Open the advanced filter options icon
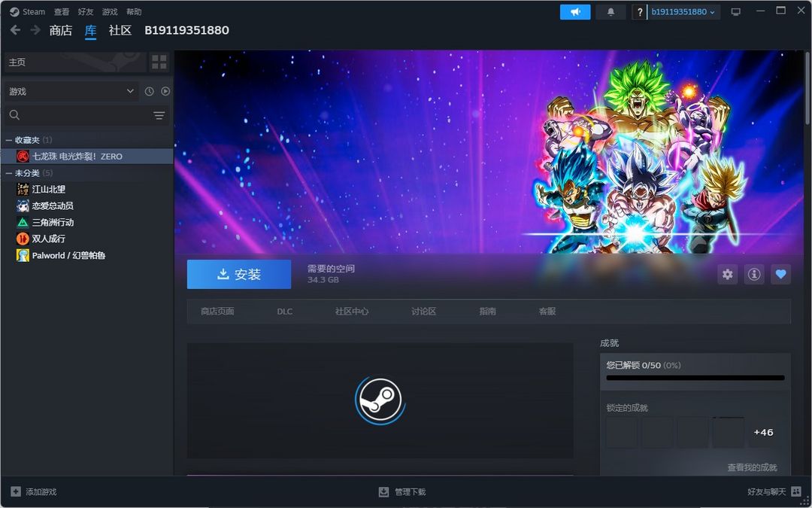Image resolution: width=812 pixels, height=508 pixels. [x=159, y=115]
